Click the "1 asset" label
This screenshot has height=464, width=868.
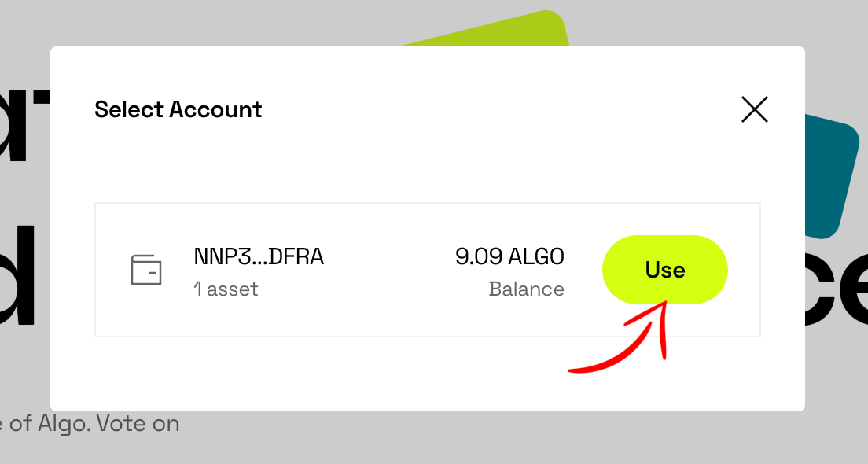point(226,289)
